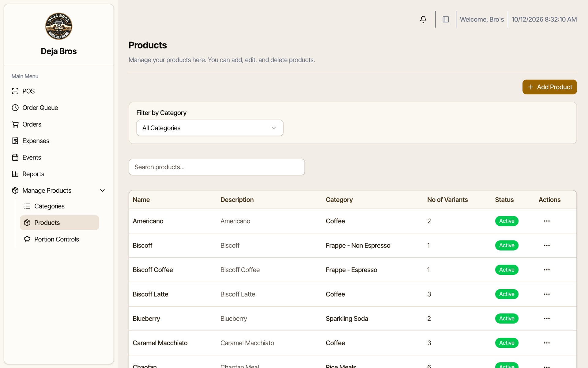Go to POS menu item

pos(59,91)
